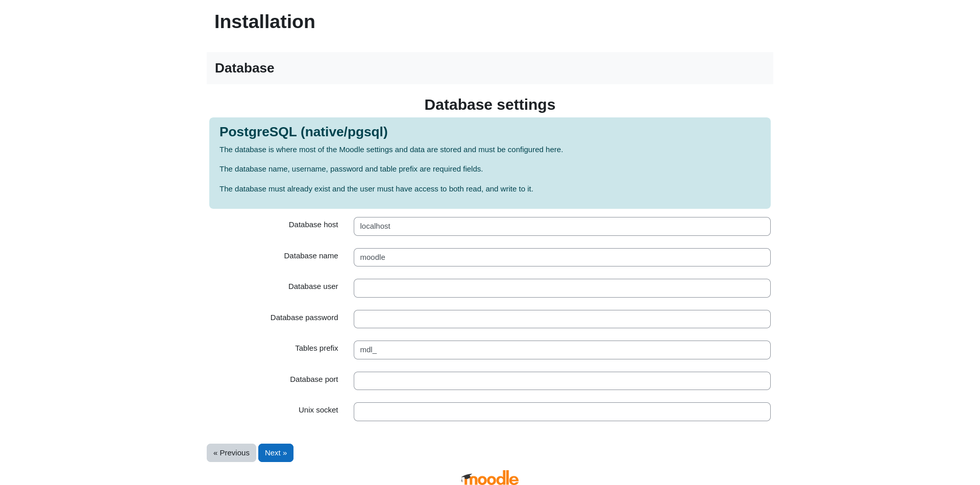Click the Database port label
This screenshot has width=980, height=485.
[314, 379]
